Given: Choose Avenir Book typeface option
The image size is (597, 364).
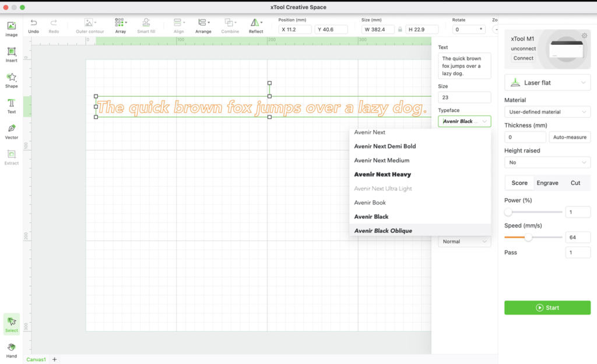Looking at the screenshot, I should tap(370, 203).
